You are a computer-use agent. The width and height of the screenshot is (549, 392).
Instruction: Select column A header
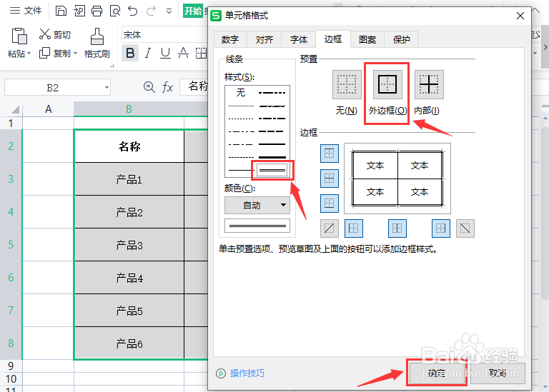pyautogui.click(x=49, y=109)
